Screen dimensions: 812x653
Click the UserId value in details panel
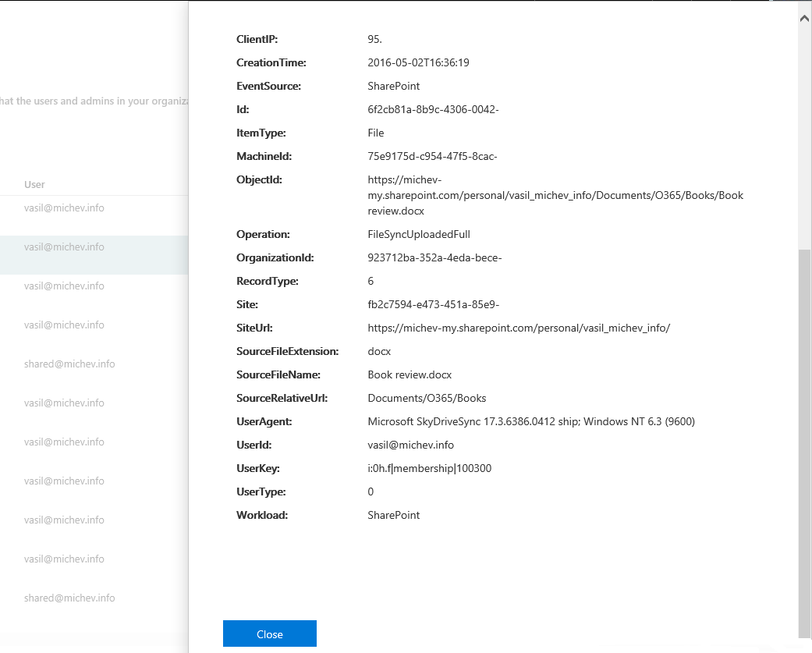click(410, 445)
